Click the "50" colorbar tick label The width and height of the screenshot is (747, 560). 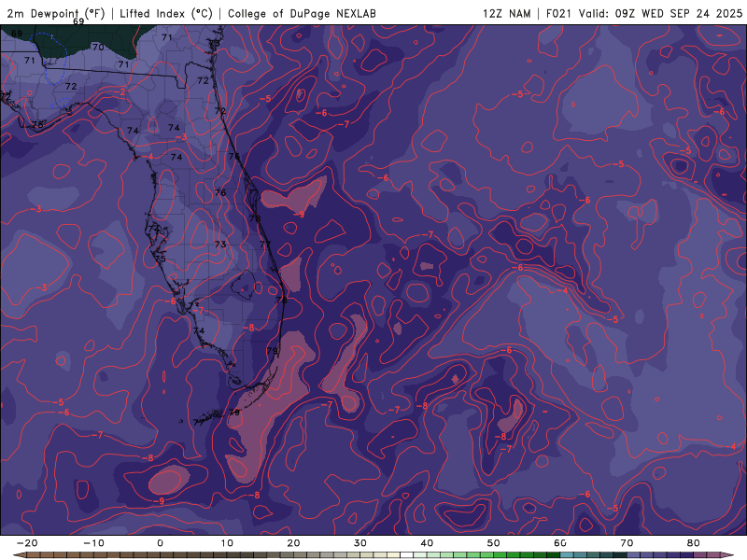tap(494, 543)
